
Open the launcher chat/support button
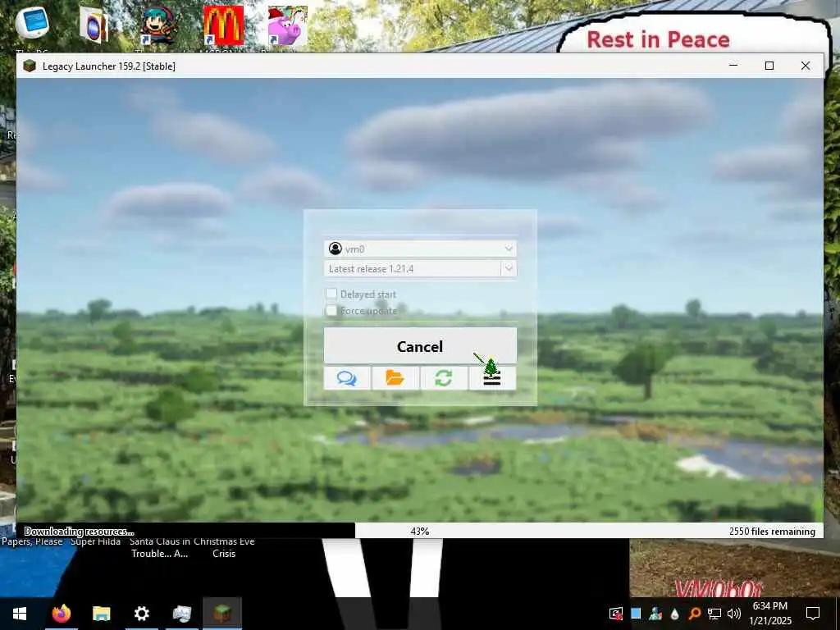(347, 378)
